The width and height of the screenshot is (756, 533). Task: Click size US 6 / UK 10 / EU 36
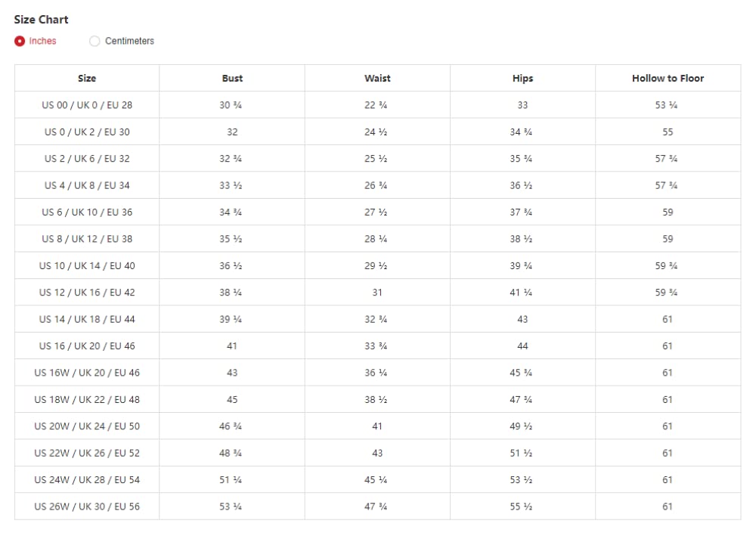pos(87,212)
